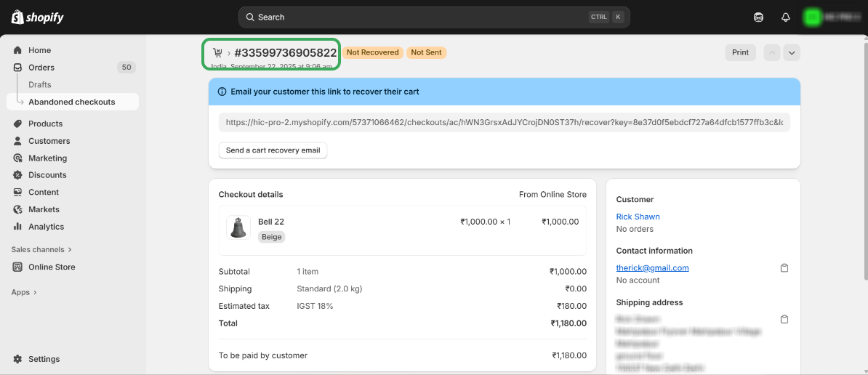Click the Settings gear icon
Screen dimensions: 868x375
pos(17,359)
